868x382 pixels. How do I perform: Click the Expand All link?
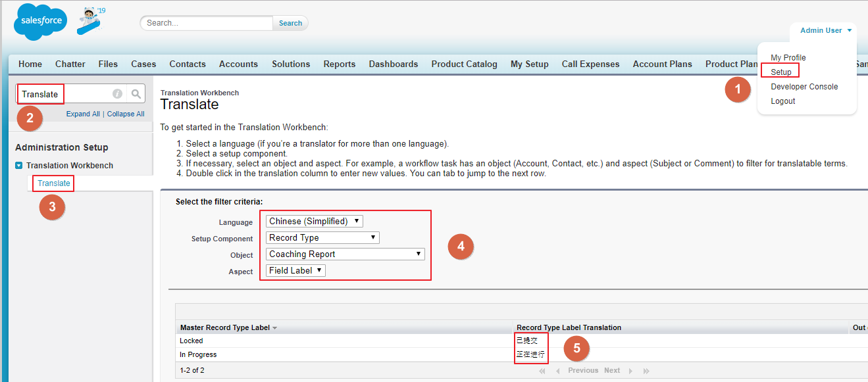[x=83, y=114]
